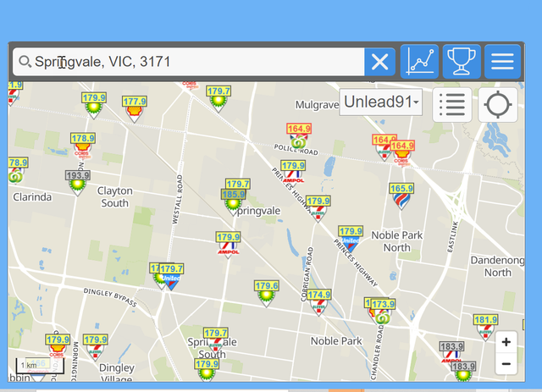Select BP station priced 179.6
Viewport: 542px width, 392px height.
click(x=267, y=293)
